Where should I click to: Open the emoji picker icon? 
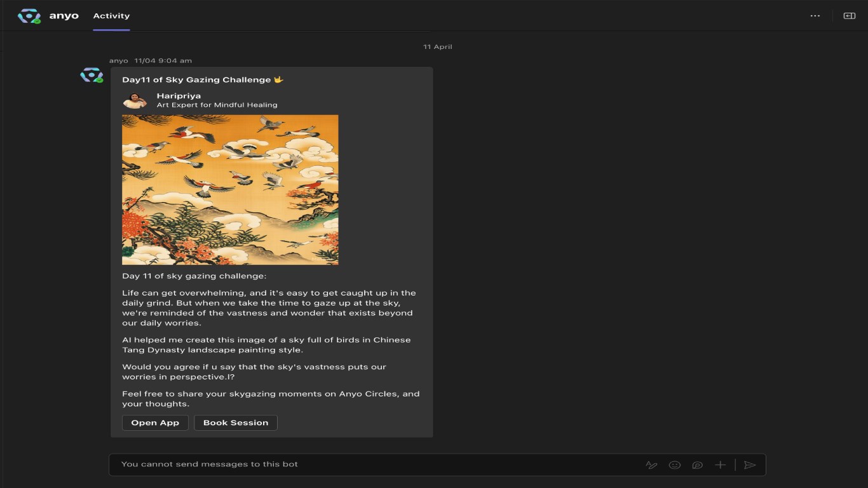pos(675,465)
